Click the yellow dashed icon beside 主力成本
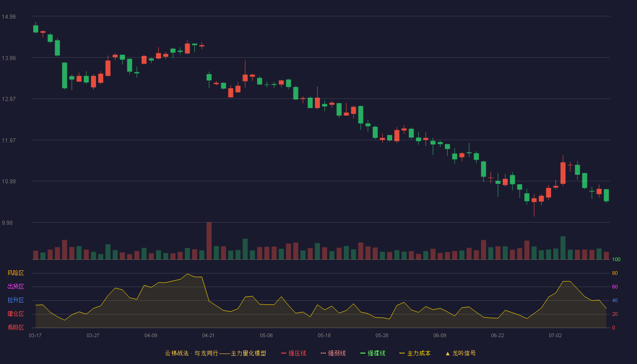Screen dimensions: 637x364 point(402,354)
